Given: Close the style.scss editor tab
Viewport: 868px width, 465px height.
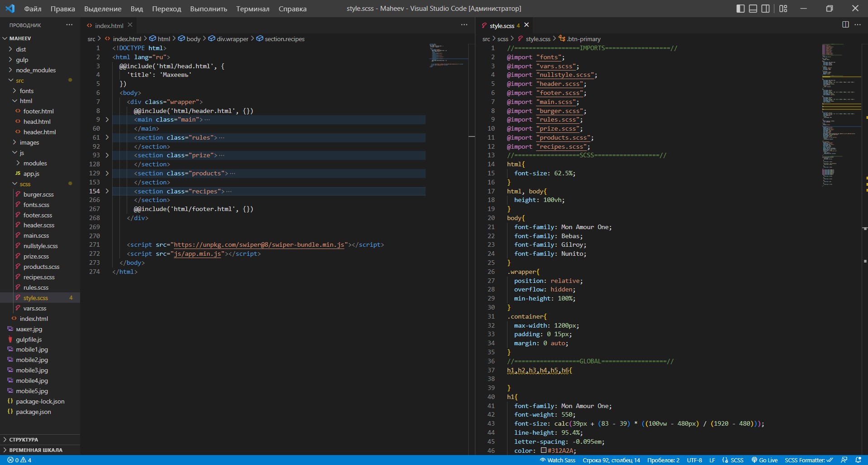Looking at the screenshot, I should point(526,25).
